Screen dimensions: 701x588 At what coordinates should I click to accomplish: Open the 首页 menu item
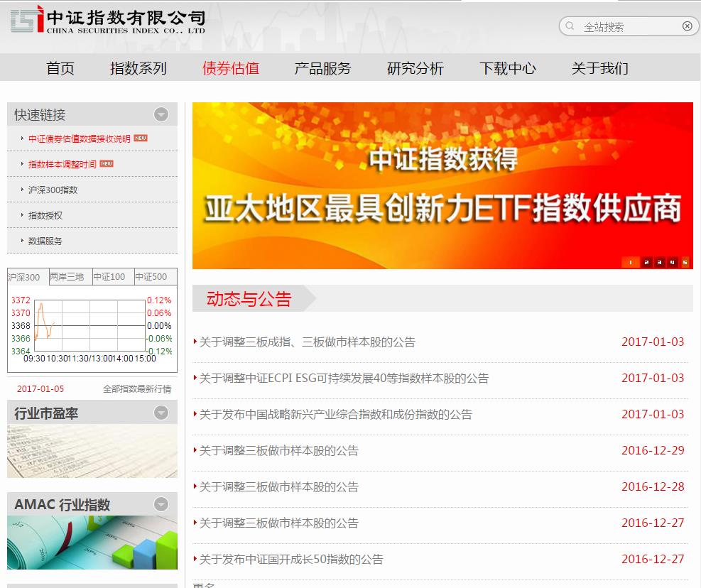(60, 68)
